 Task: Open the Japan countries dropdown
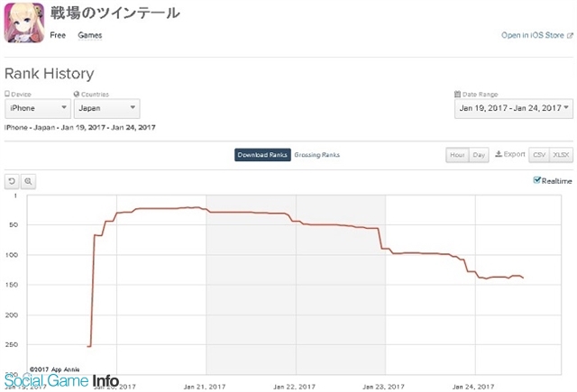click(x=106, y=108)
